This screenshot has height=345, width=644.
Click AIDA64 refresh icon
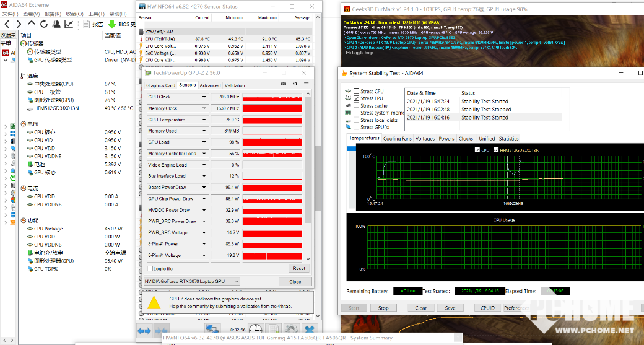click(45, 24)
